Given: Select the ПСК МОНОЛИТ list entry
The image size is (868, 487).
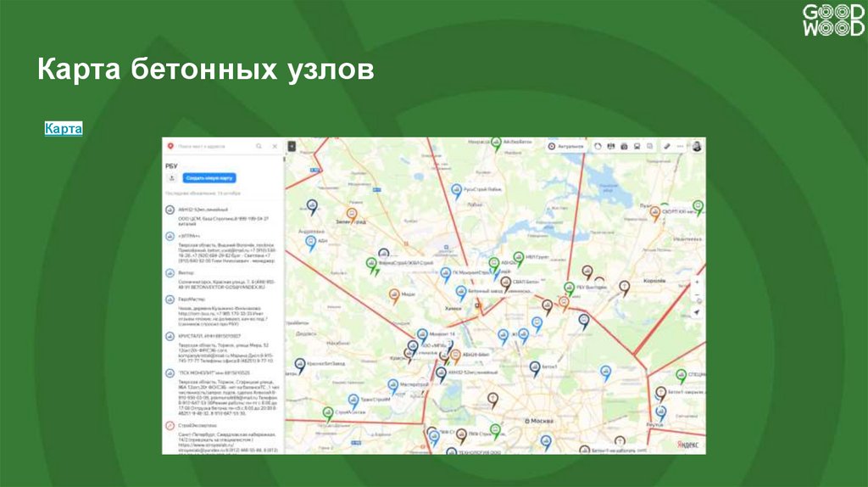Looking at the screenshot, I should (x=223, y=393).
